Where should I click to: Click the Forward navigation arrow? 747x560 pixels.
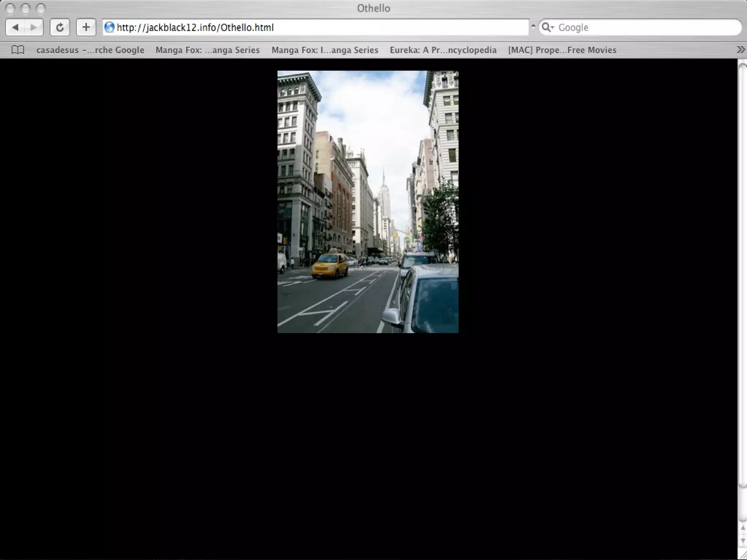(x=34, y=27)
